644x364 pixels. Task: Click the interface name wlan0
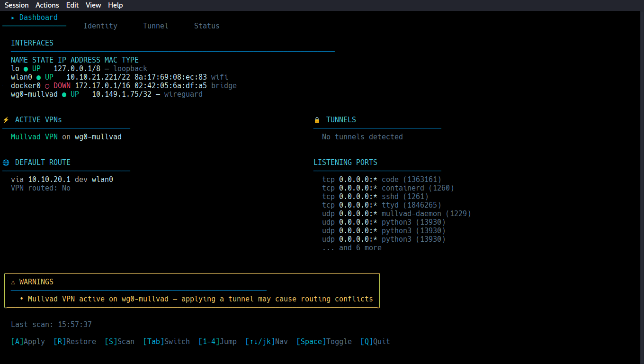click(x=22, y=77)
